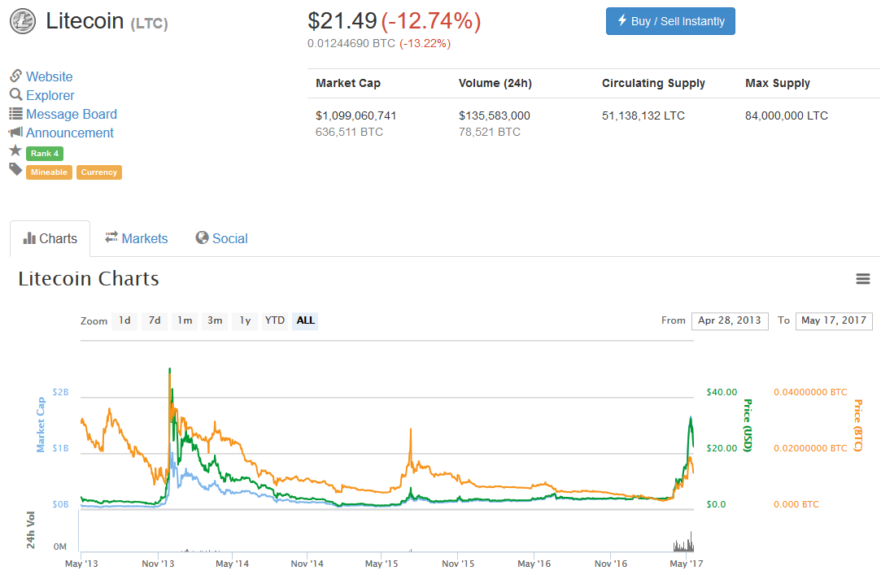Click the May '17 x-axis label
This screenshot has height=588, width=881.
686,564
